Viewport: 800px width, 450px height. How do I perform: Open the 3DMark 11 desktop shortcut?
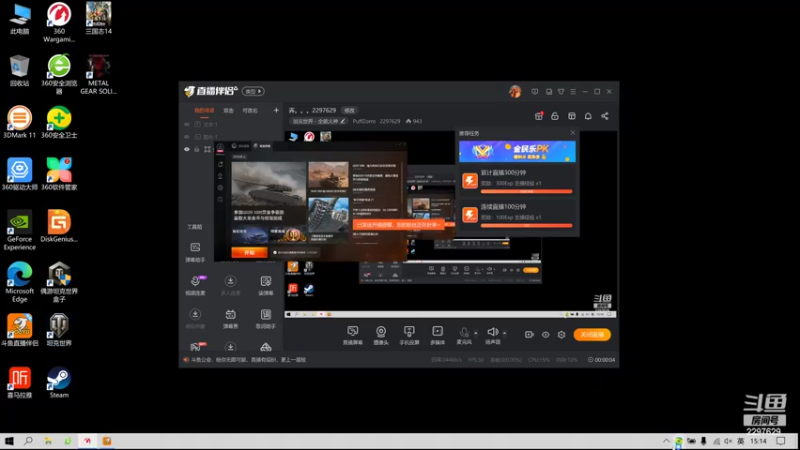(19, 122)
